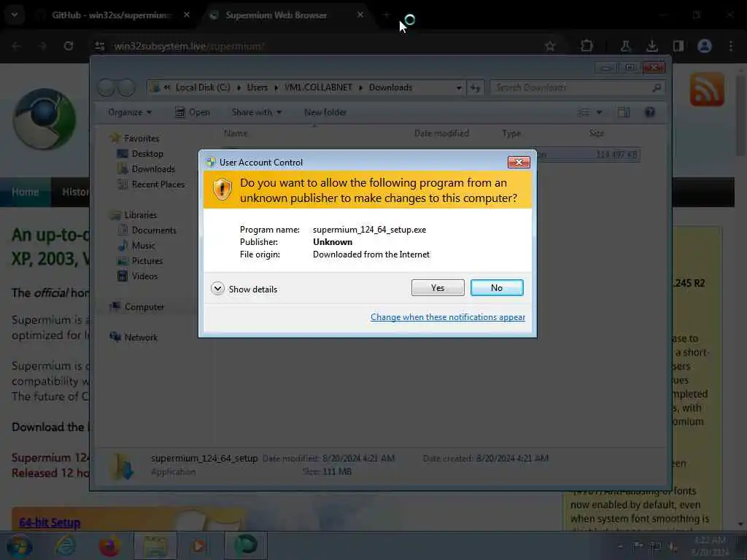Open tab search dropdown in browser

(x=15, y=15)
